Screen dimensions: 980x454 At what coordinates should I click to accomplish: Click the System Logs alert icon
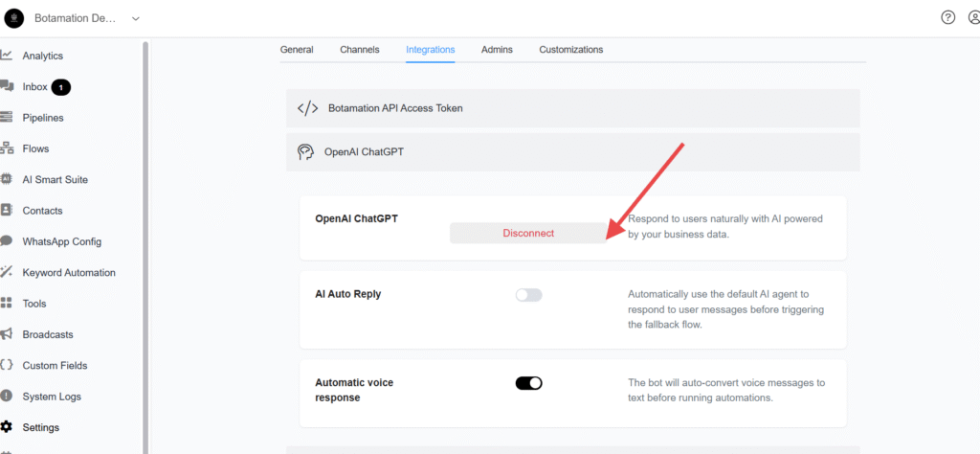coord(7,396)
